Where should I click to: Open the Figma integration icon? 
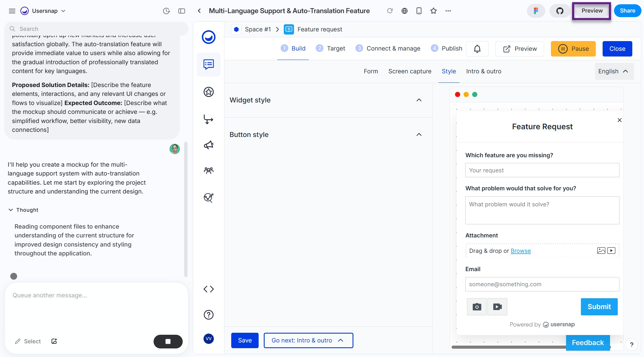click(x=536, y=11)
